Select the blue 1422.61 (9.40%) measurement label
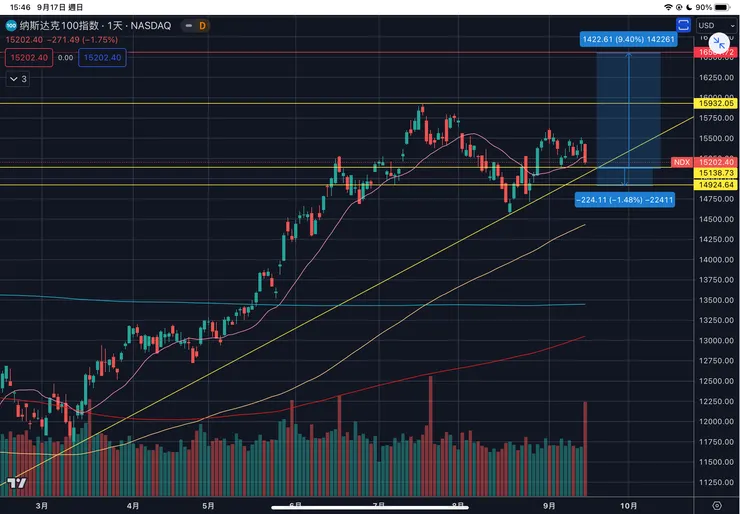 626,40
